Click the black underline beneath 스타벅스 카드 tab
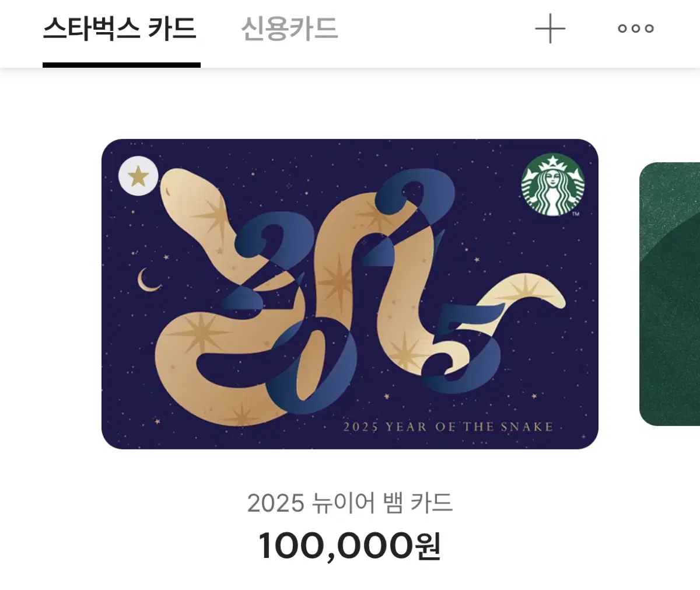 (x=121, y=65)
